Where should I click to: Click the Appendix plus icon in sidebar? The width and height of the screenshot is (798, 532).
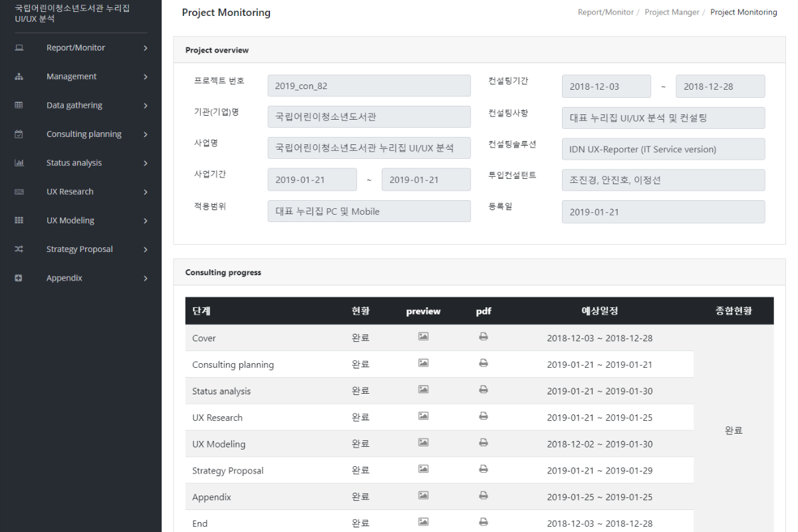(x=19, y=278)
